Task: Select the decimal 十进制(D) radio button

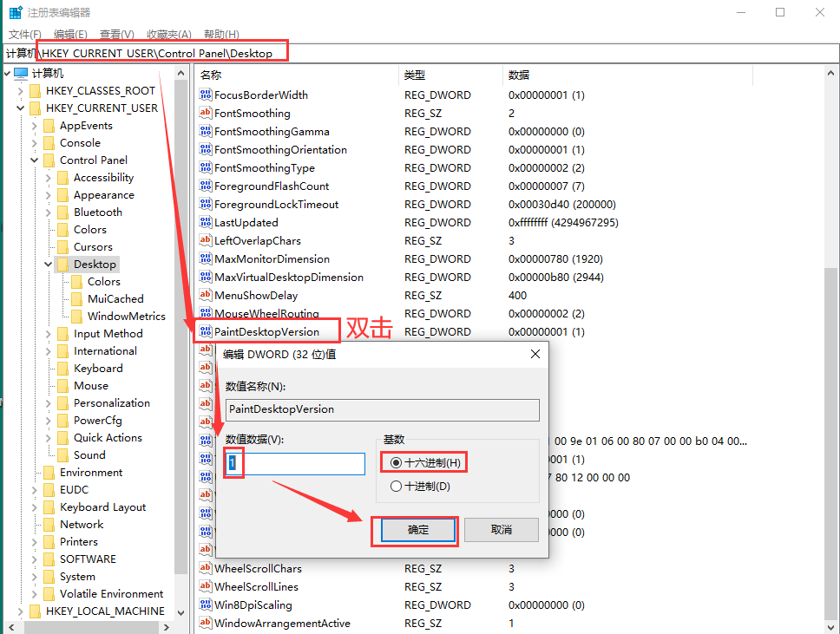Action: click(x=396, y=487)
